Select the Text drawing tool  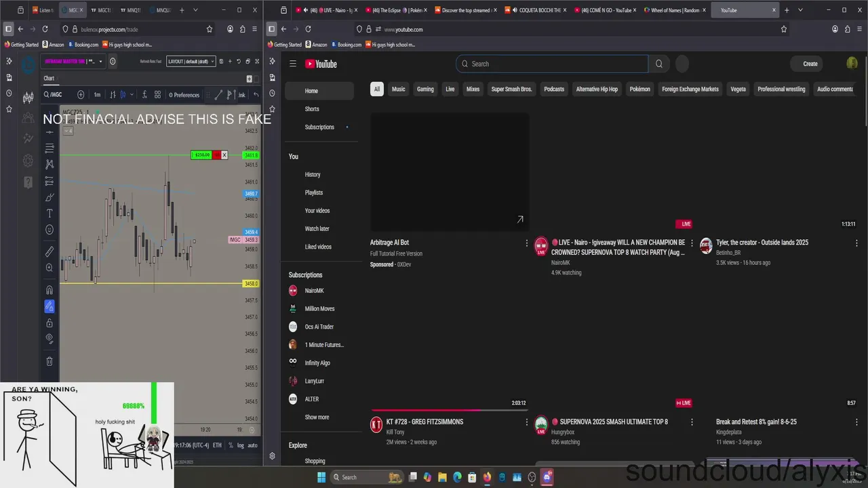(x=50, y=213)
